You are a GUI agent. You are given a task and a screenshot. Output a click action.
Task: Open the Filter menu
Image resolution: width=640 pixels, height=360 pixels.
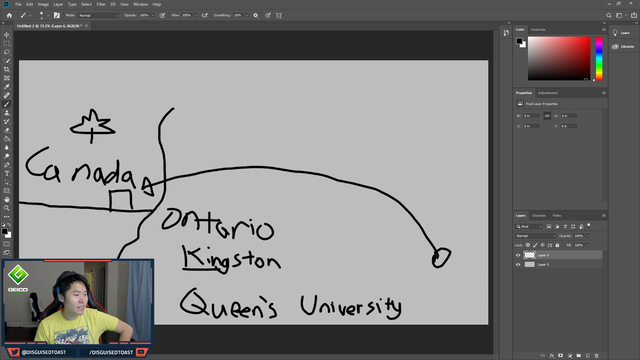(101, 4)
